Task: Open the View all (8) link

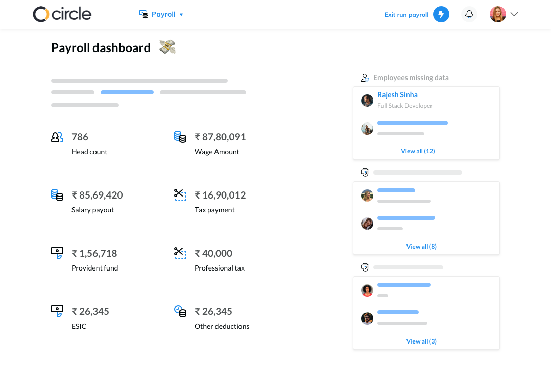Action: pyautogui.click(x=421, y=247)
